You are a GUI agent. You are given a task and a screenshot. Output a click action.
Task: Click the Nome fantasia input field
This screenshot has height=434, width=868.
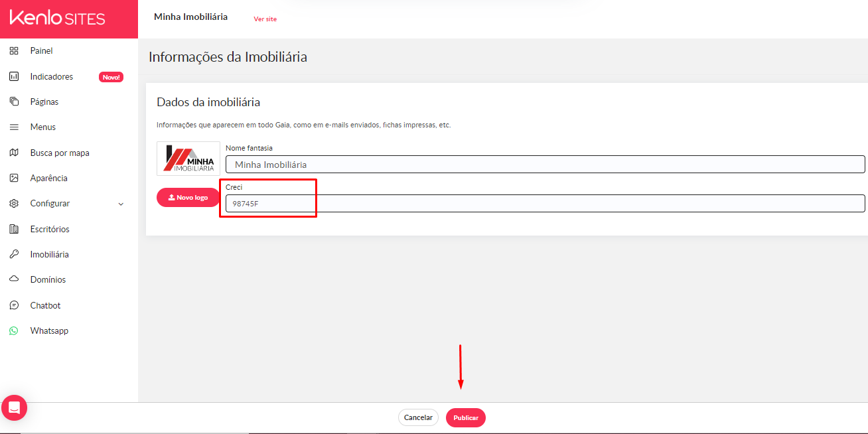pyautogui.click(x=545, y=165)
